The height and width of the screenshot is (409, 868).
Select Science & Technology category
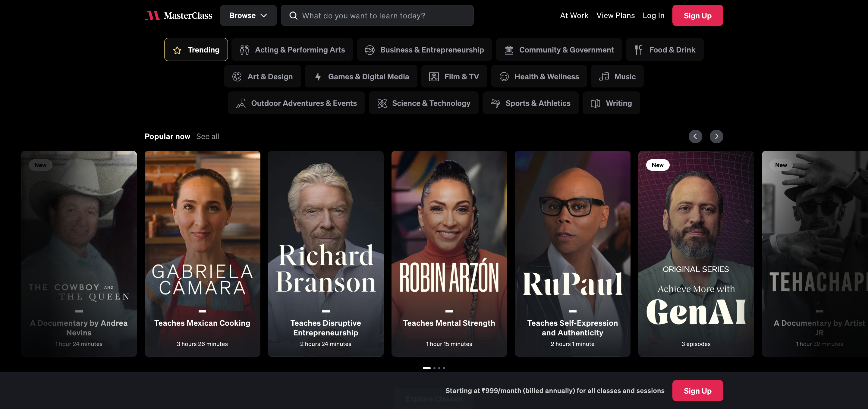(x=423, y=103)
